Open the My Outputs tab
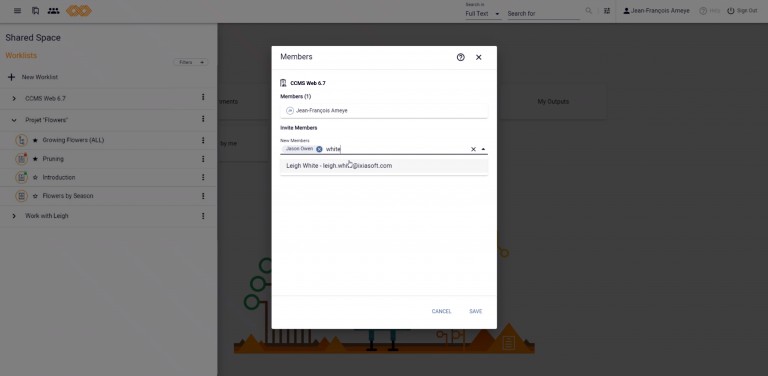This screenshot has height=376, width=768. (553, 102)
